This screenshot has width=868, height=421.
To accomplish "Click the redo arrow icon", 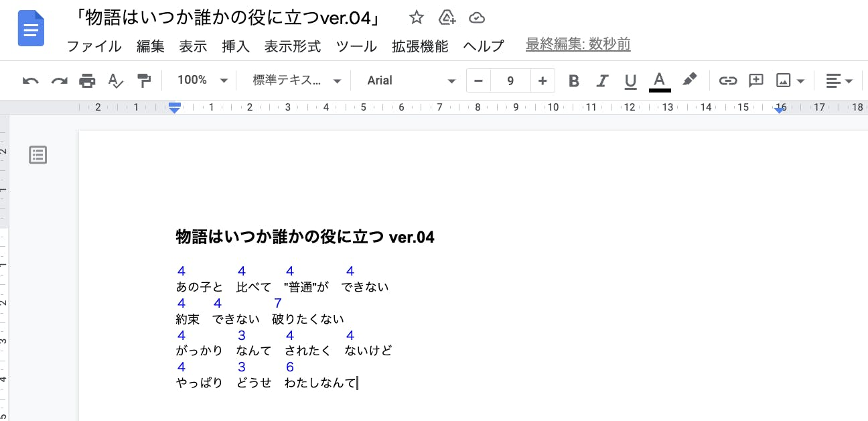I will (x=60, y=81).
